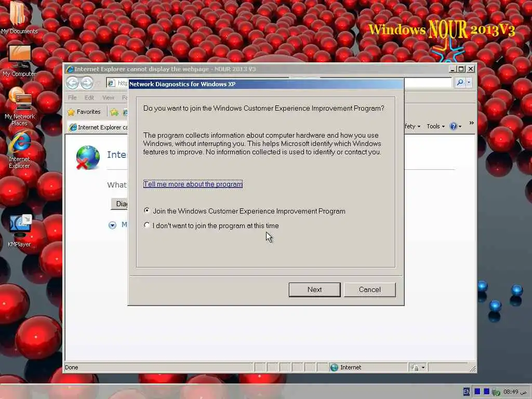Screen dimensions: 532x399
Task: Expand the More information arrow on error page
Action: (x=112, y=225)
